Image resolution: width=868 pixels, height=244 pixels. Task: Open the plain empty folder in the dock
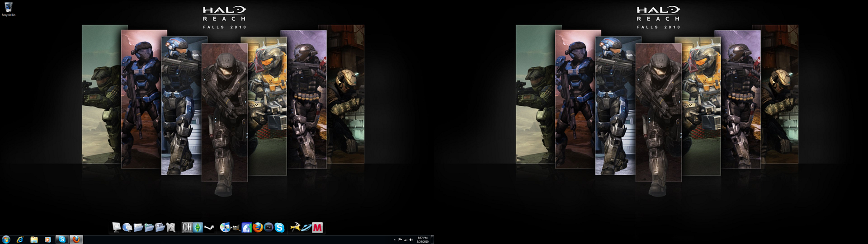[138, 227]
